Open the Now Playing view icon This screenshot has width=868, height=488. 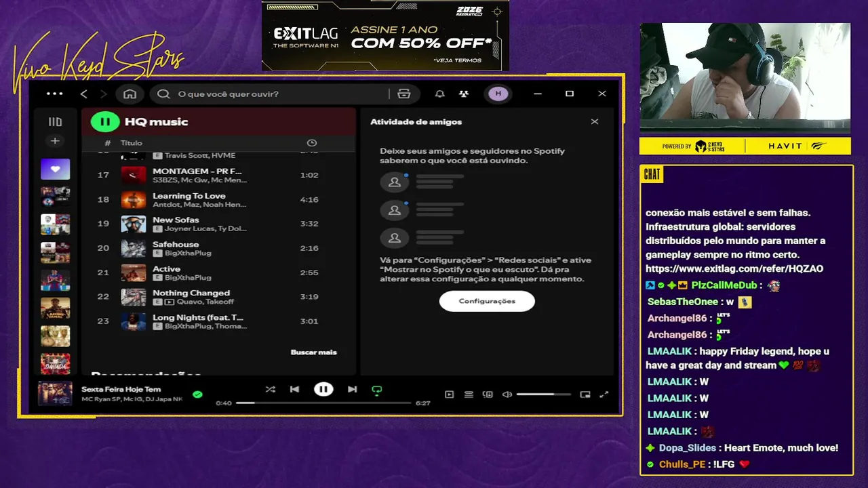pyautogui.click(x=449, y=394)
